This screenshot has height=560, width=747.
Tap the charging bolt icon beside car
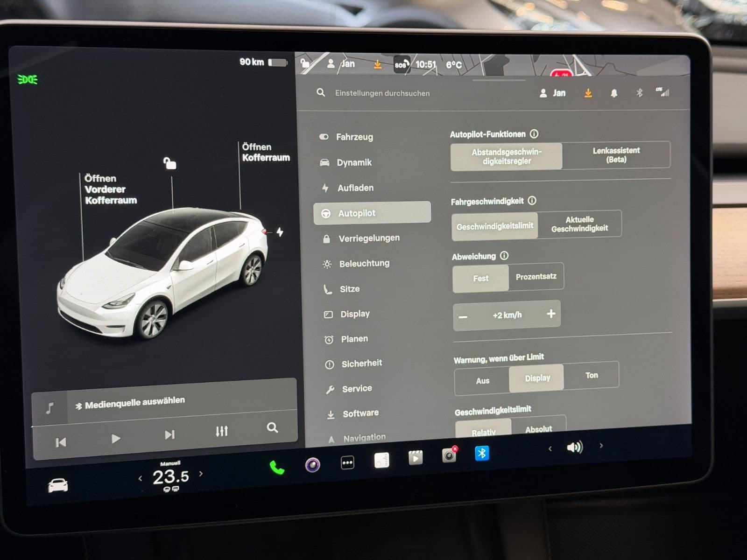pyautogui.click(x=280, y=232)
